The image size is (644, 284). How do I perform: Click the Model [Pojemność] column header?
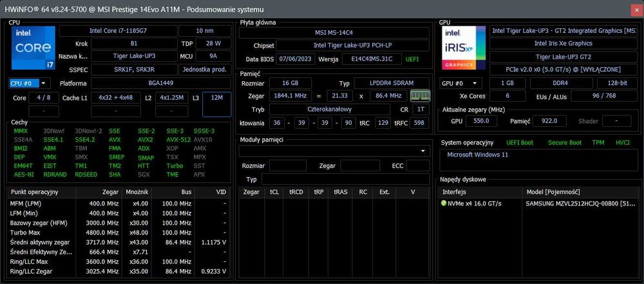tap(580, 192)
